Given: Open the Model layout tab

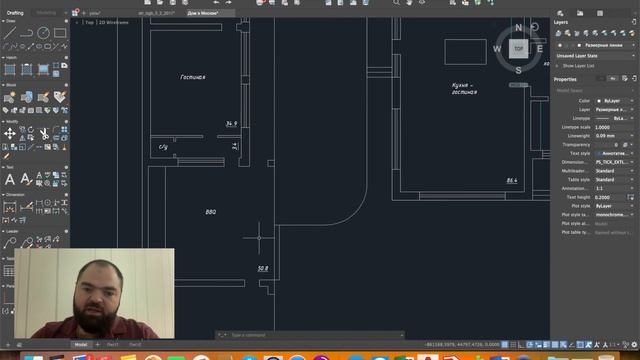Looking at the screenshot, I should pyautogui.click(x=81, y=345).
